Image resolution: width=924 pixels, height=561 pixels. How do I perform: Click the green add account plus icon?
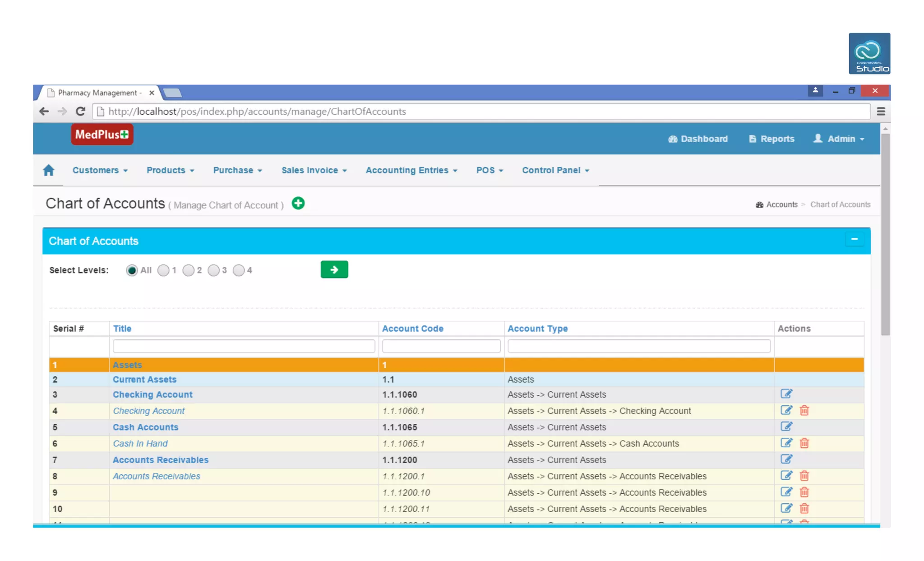(x=298, y=204)
